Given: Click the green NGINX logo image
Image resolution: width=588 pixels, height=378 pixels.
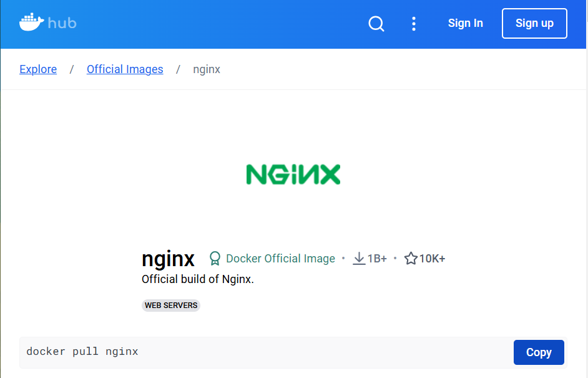Looking at the screenshot, I should pyautogui.click(x=293, y=174).
